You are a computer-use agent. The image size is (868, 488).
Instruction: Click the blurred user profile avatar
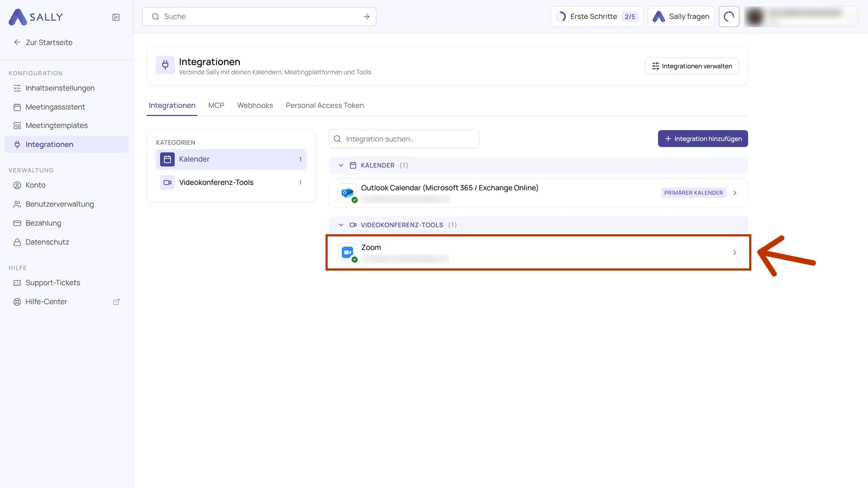pos(755,16)
